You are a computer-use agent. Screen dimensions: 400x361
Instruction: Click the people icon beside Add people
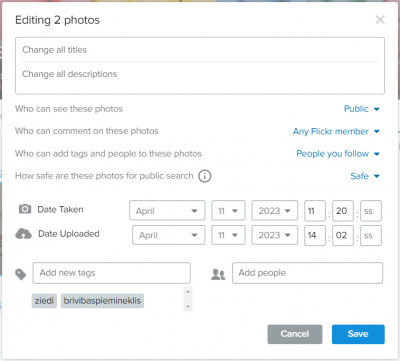tap(218, 274)
